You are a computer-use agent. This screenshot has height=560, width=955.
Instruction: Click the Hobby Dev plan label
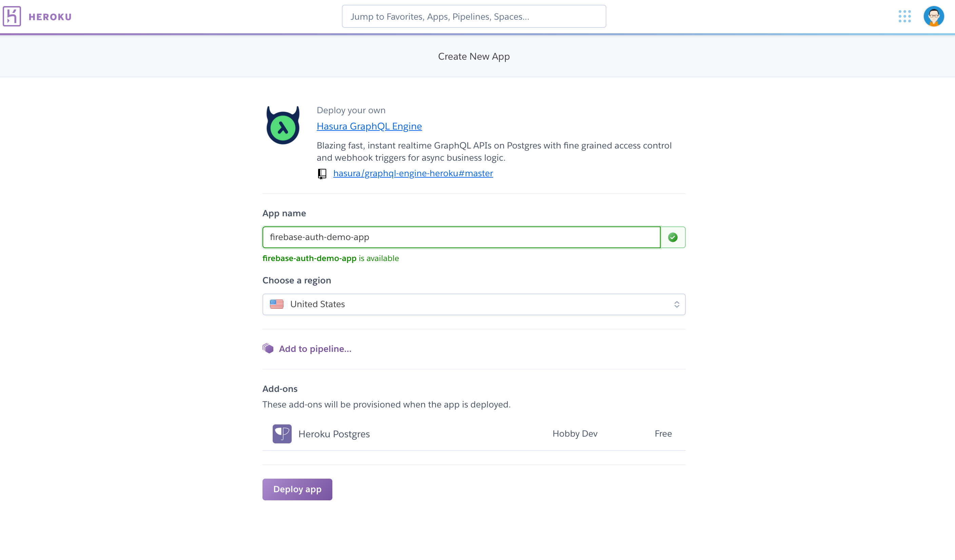[x=574, y=434]
